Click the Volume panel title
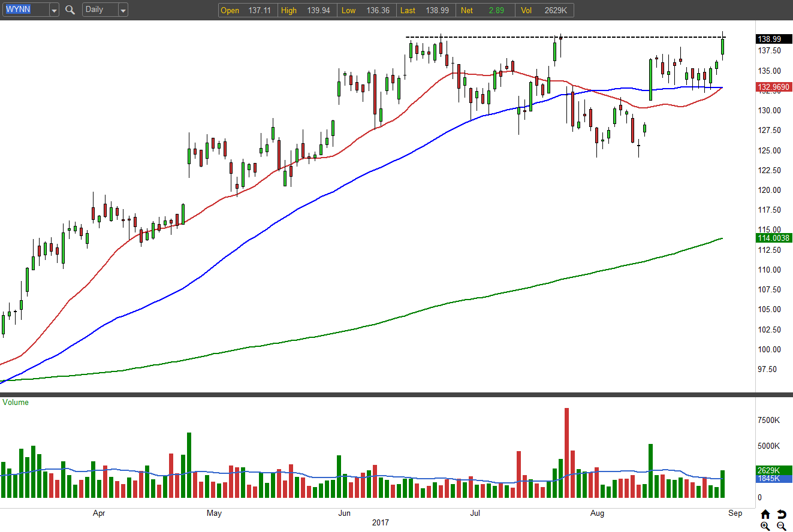This screenshot has height=532, width=793. (x=16, y=403)
